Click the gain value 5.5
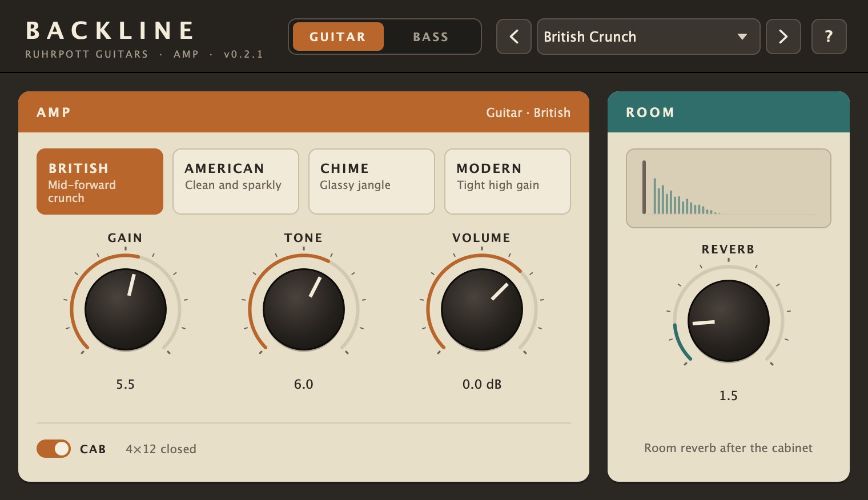The height and width of the screenshot is (500, 868). (x=126, y=384)
